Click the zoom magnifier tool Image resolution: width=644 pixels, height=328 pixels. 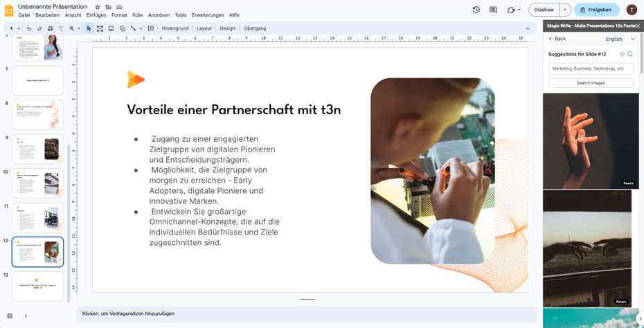point(72,28)
